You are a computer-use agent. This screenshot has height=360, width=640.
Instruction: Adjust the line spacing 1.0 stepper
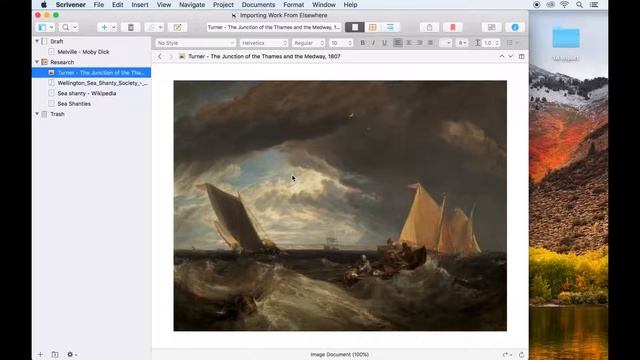[497, 43]
